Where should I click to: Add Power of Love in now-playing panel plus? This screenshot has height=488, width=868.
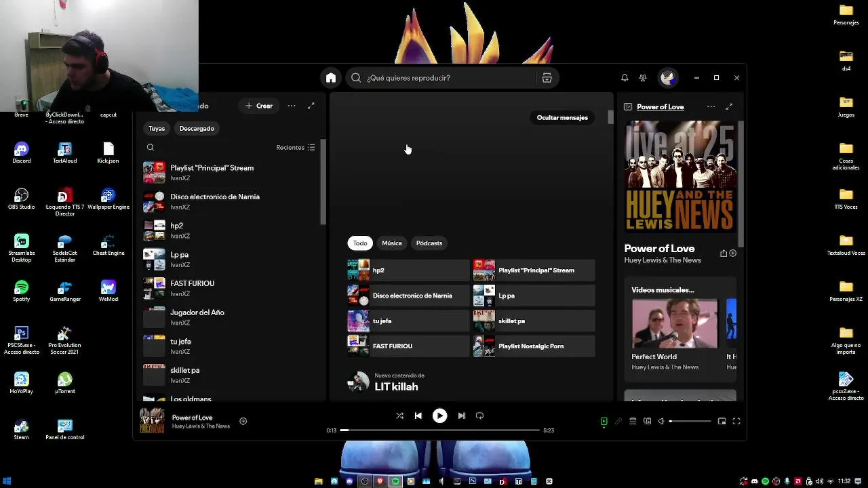[x=732, y=253]
